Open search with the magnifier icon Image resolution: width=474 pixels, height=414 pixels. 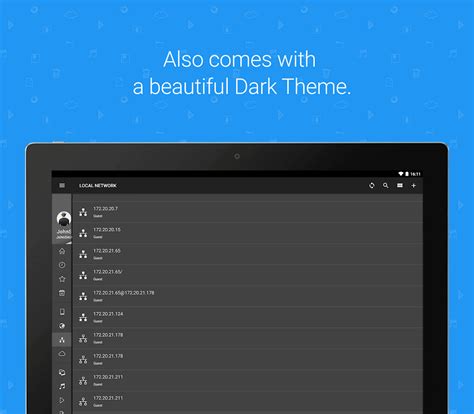[386, 185]
